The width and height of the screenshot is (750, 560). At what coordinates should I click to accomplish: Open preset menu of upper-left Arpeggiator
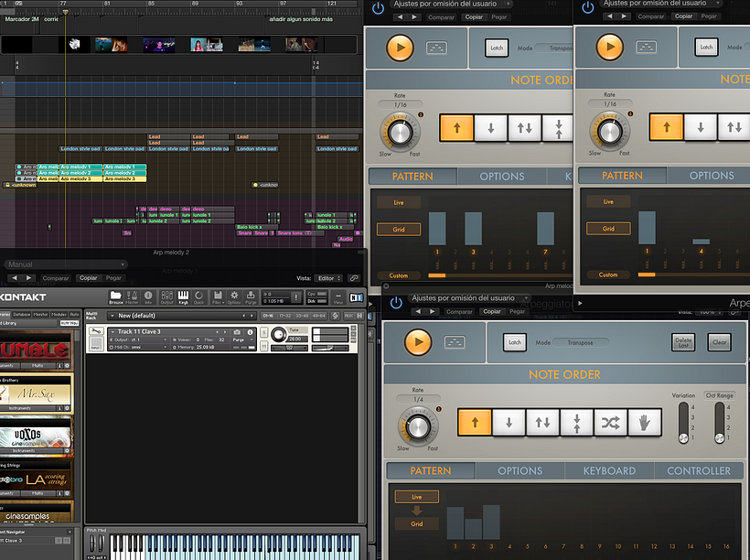click(451, 4)
